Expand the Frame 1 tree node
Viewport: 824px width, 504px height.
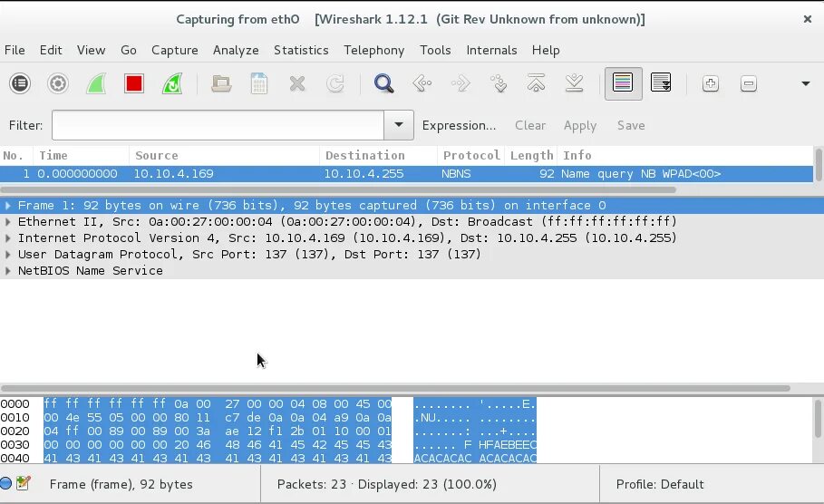pyautogui.click(x=8, y=206)
